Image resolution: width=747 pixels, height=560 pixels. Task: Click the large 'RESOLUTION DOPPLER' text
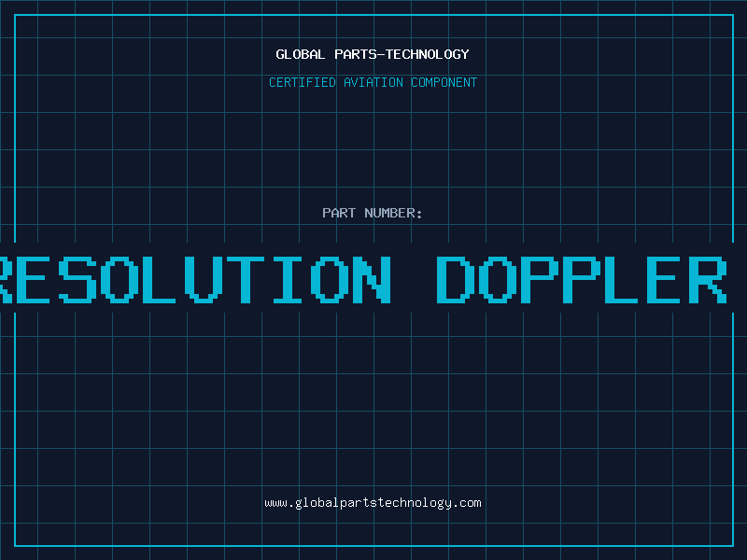(x=363, y=280)
